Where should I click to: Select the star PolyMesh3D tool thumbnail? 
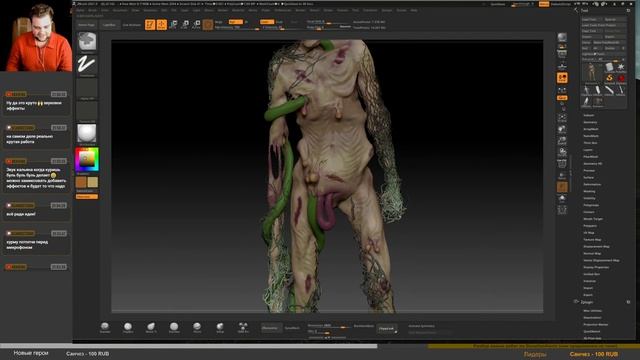pos(621,67)
